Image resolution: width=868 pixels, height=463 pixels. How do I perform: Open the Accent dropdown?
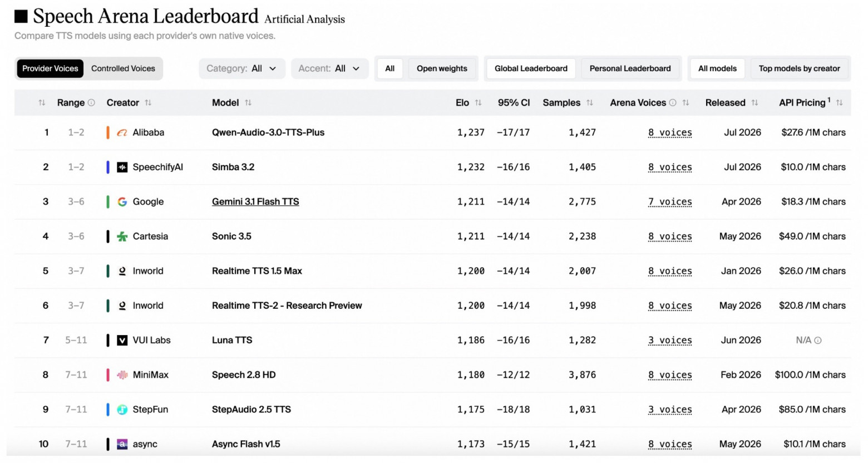(x=329, y=68)
